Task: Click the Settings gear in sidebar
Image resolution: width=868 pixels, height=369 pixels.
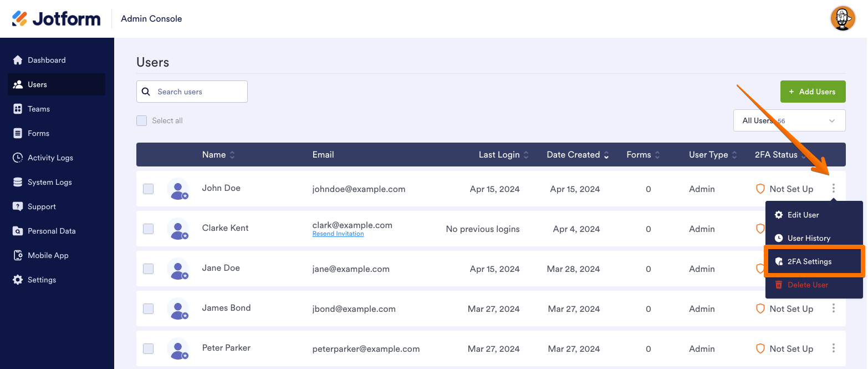Action: (18, 280)
